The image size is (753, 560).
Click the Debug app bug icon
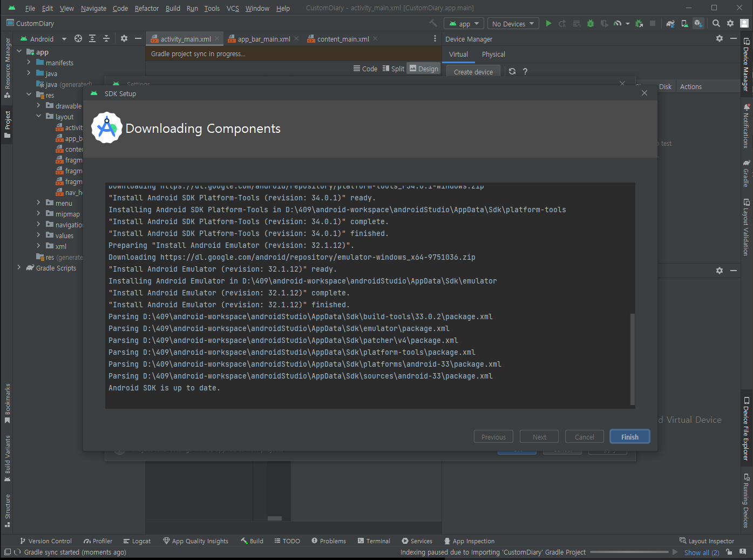point(591,23)
